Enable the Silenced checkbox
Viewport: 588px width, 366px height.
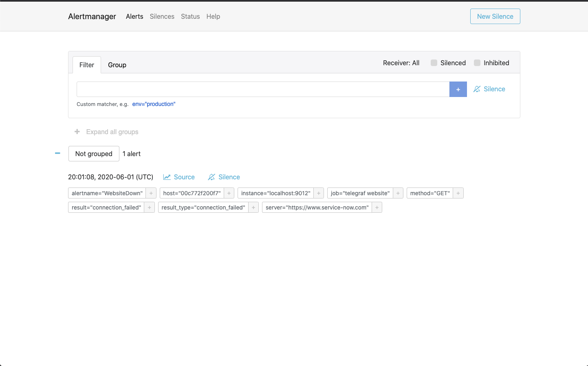click(434, 63)
